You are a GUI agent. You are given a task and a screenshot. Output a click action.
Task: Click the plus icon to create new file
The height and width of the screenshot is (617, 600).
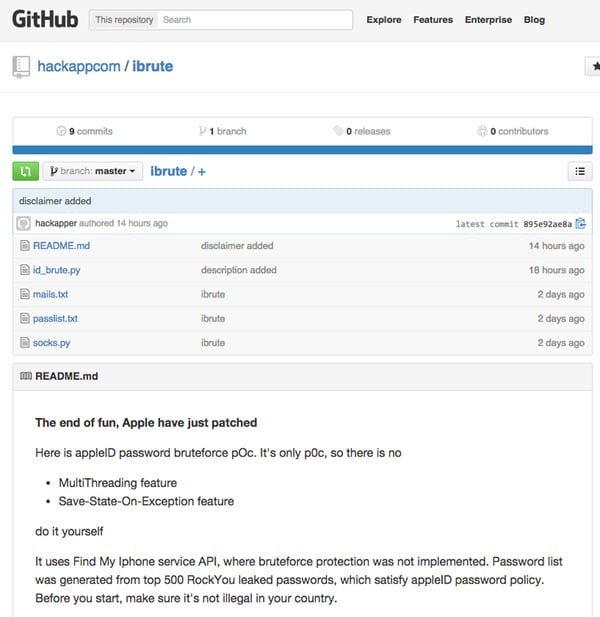(202, 171)
